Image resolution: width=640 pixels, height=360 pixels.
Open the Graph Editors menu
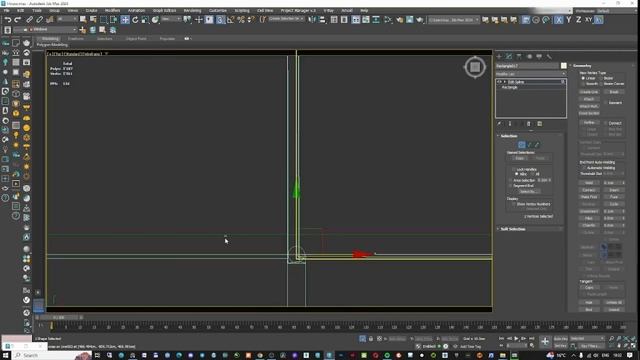tap(164, 10)
